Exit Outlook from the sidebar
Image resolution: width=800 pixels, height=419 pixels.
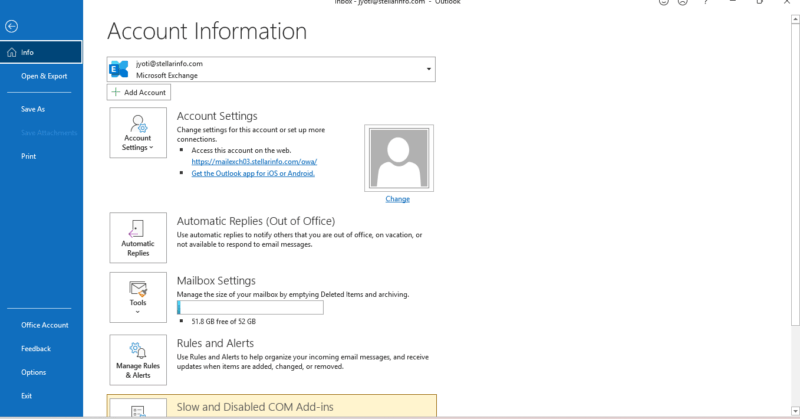27,396
